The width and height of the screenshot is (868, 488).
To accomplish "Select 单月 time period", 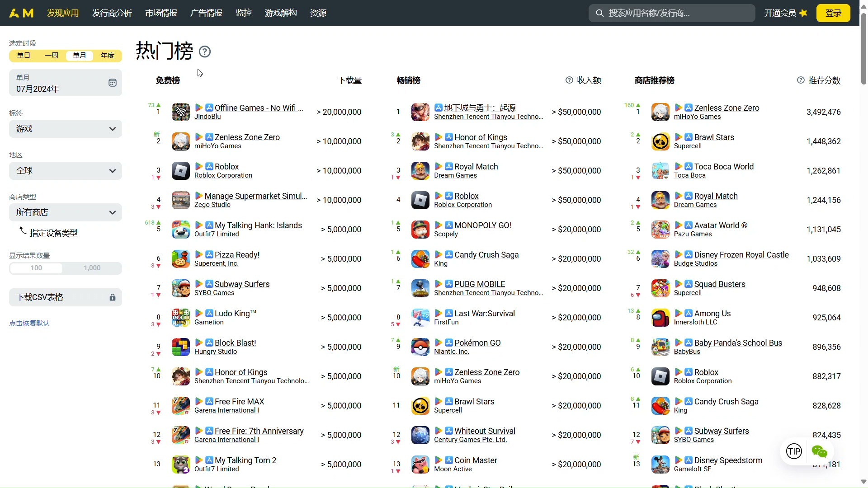I will tap(80, 56).
